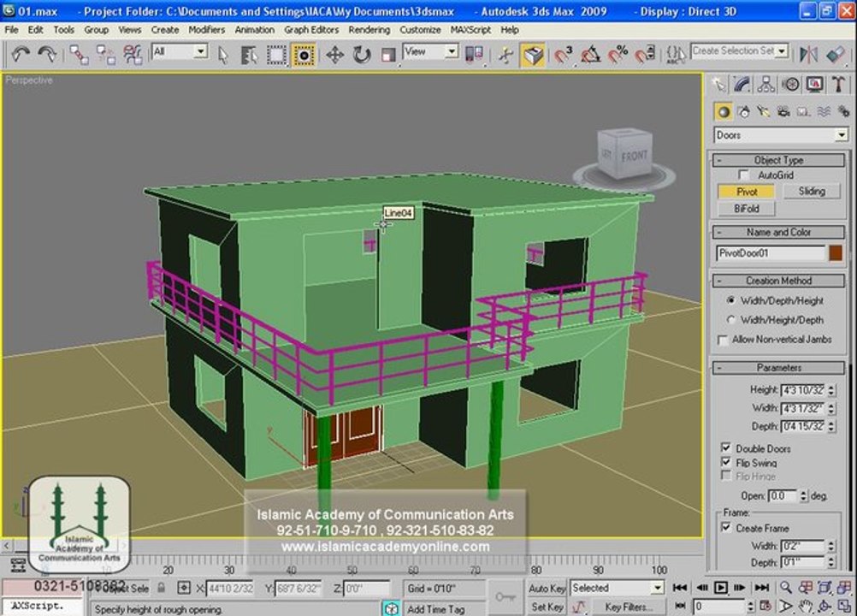Toggle the 3D Snaps magnet icon

tap(563, 55)
